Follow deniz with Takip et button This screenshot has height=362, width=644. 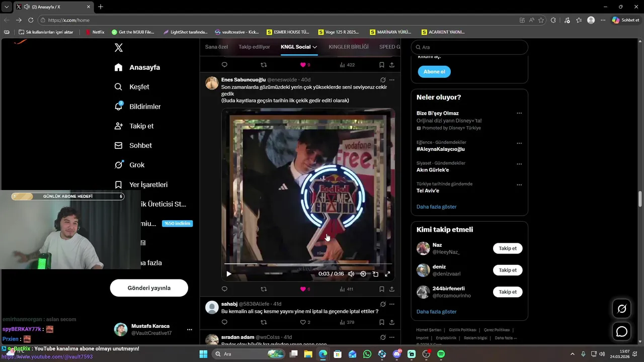click(508, 270)
